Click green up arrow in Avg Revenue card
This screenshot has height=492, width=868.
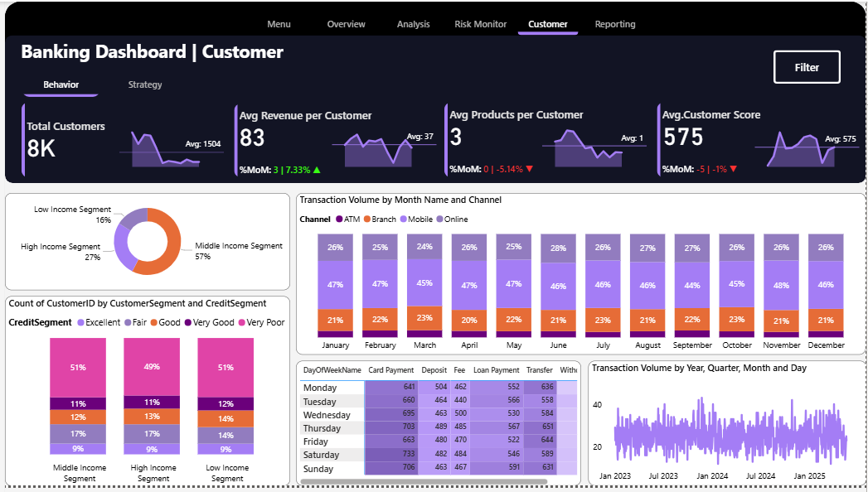pyautogui.click(x=317, y=170)
